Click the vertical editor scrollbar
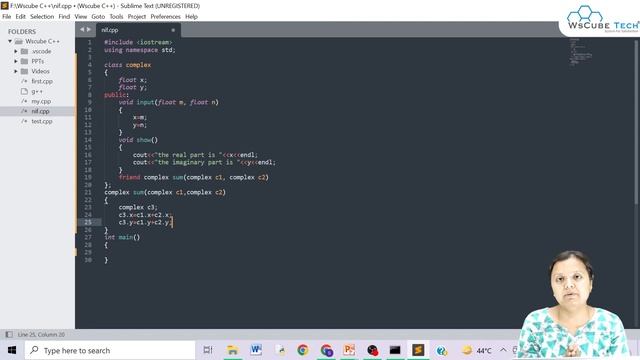640x360 pixels. click(x=636, y=122)
